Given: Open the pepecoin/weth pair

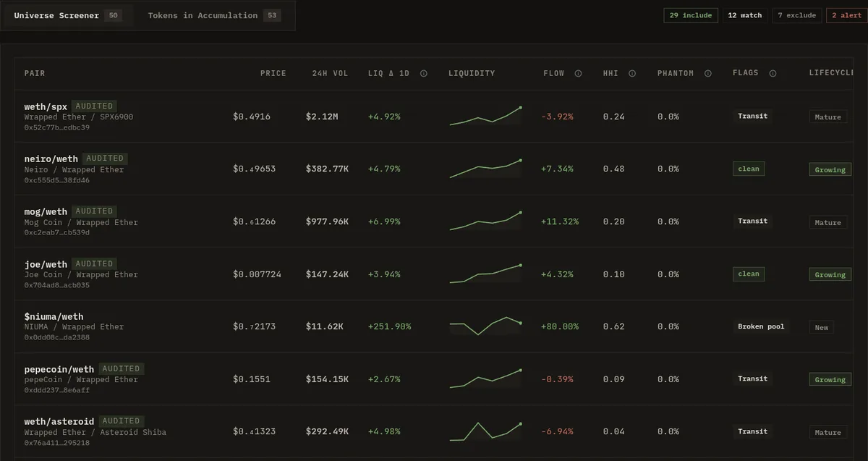Looking at the screenshot, I should point(59,369).
